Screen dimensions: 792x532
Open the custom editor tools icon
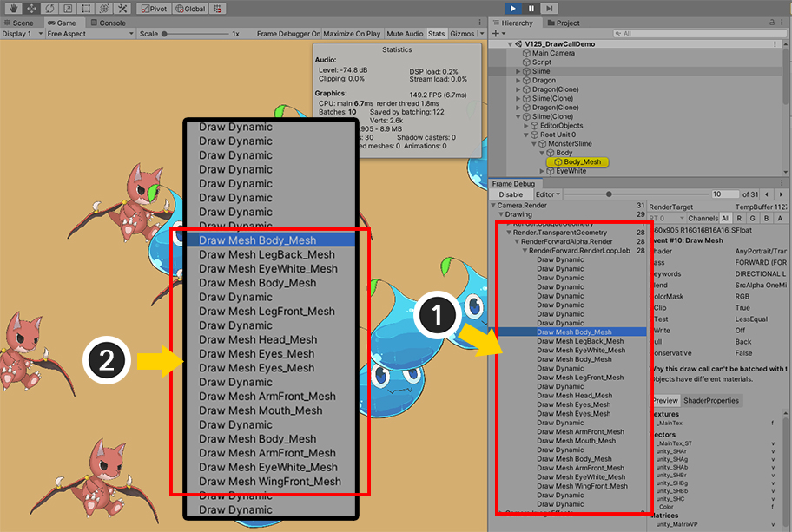122,8
